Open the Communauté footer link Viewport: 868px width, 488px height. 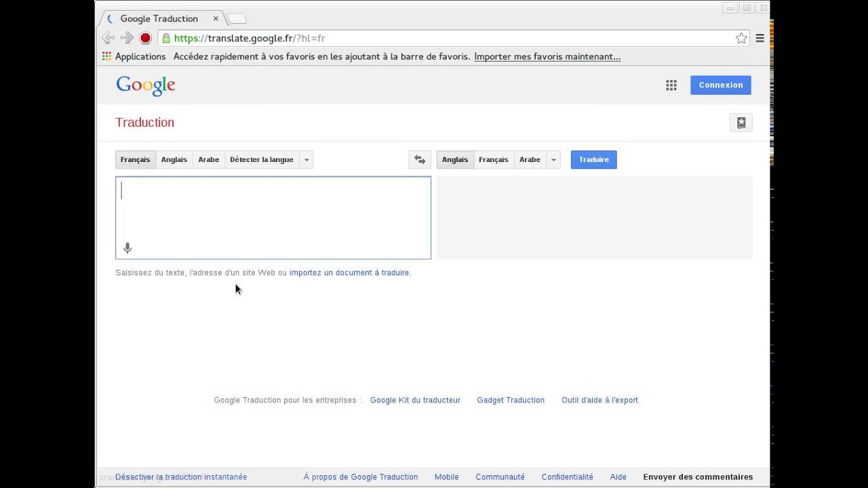pyautogui.click(x=500, y=476)
